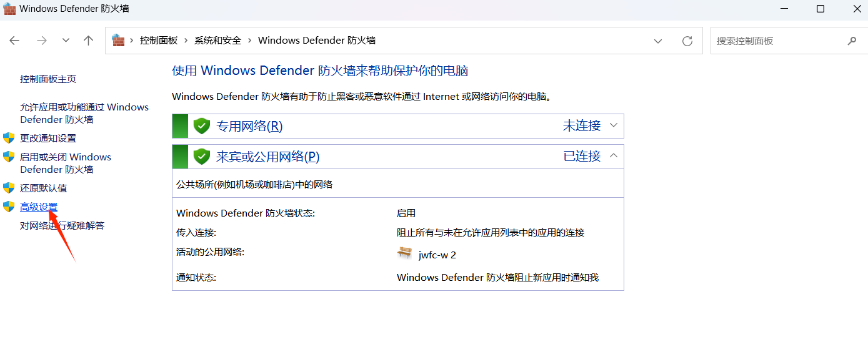Viewport: 868px width, 342px height.
Task: Click the 来宾或公用网络(P) heading
Action: pos(268,157)
